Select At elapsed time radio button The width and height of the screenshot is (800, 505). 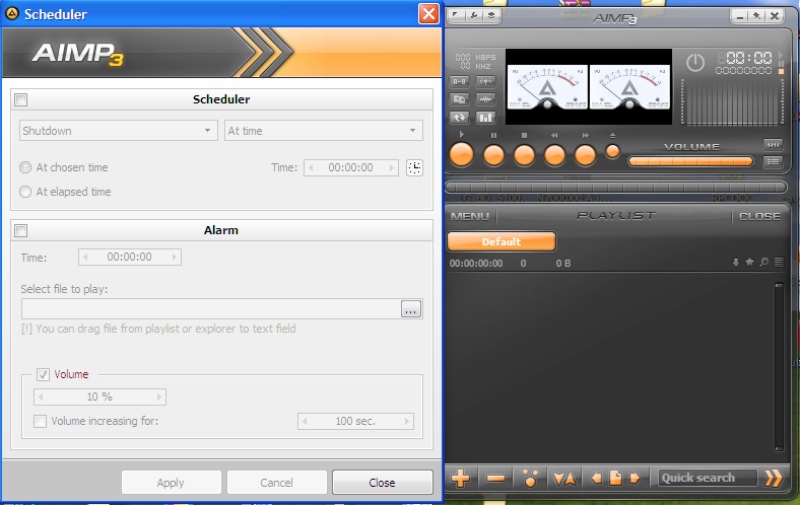tap(25, 192)
